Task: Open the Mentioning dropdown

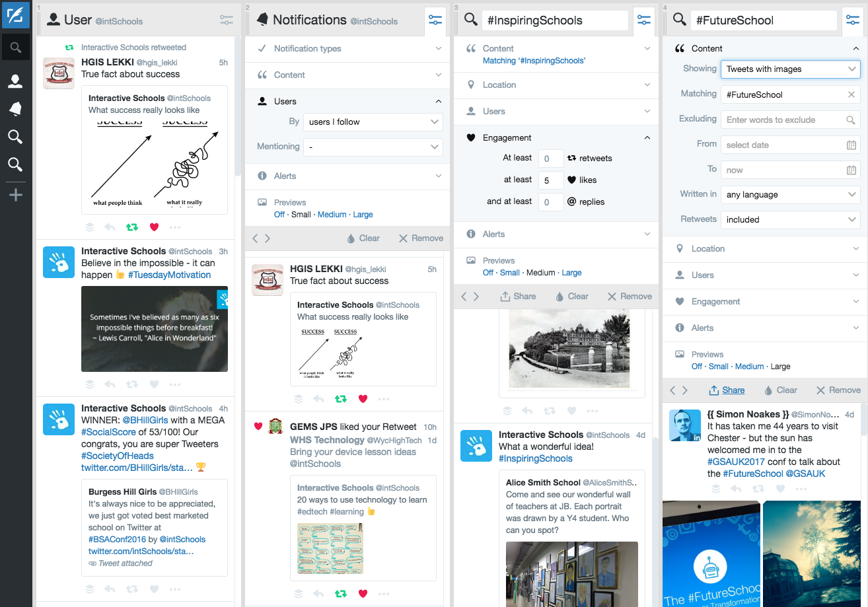Action: point(373,147)
